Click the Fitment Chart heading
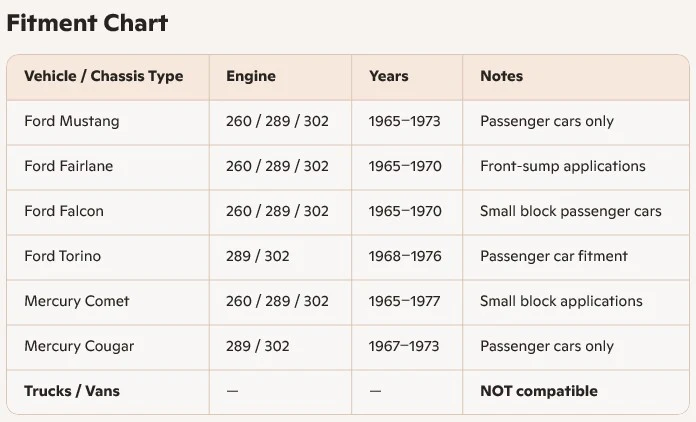The image size is (696, 422). (x=87, y=23)
